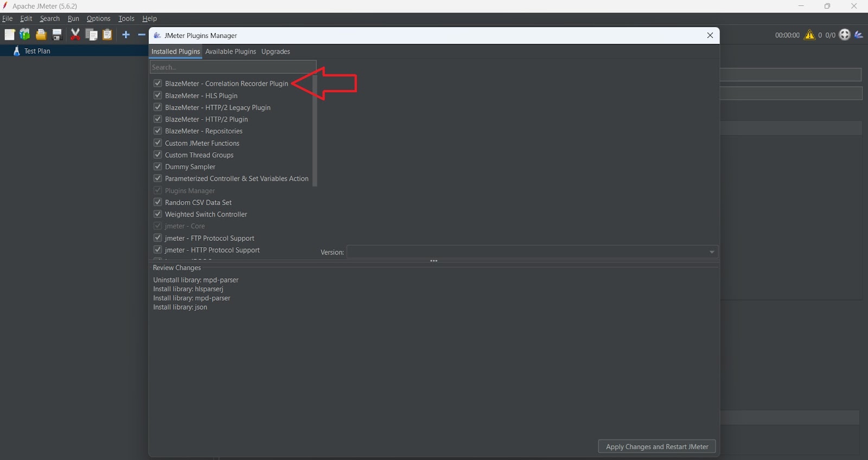Toggle Random CSV Data Set checkbox
Image resolution: width=868 pixels, height=460 pixels.
pos(158,202)
